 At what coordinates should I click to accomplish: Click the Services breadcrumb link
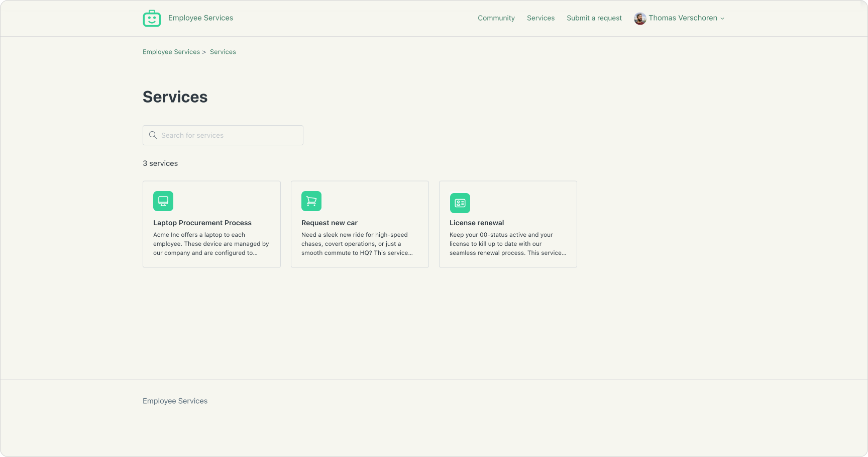pos(223,52)
